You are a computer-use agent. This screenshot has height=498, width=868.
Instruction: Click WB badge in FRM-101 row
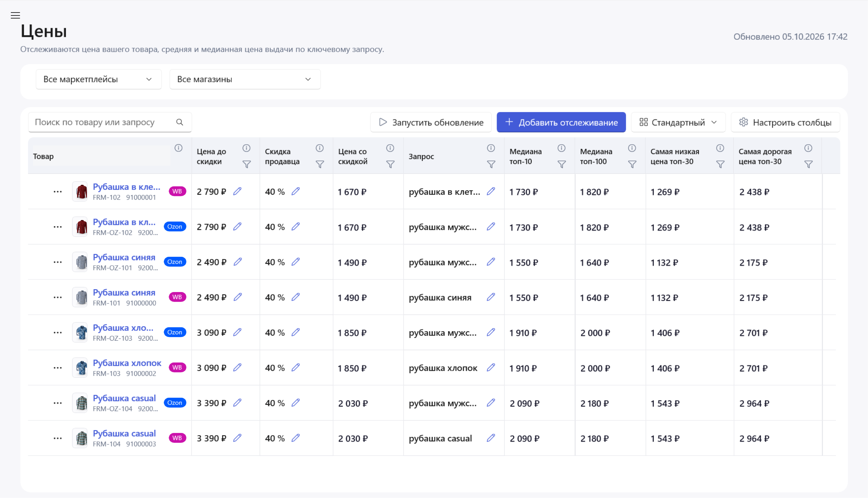177,297
